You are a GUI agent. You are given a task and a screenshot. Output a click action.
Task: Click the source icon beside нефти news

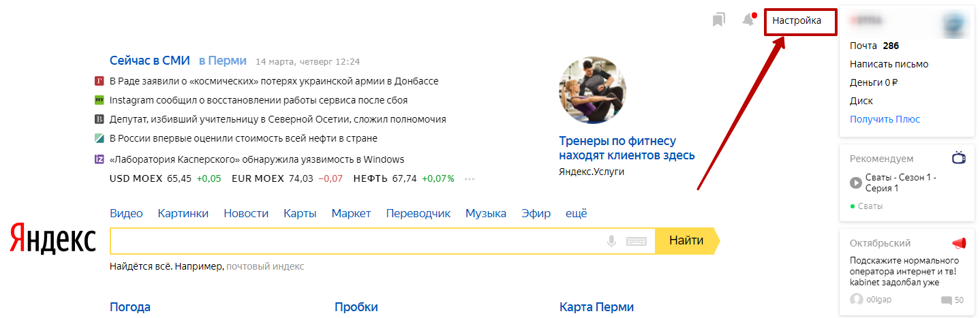coord(99,138)
